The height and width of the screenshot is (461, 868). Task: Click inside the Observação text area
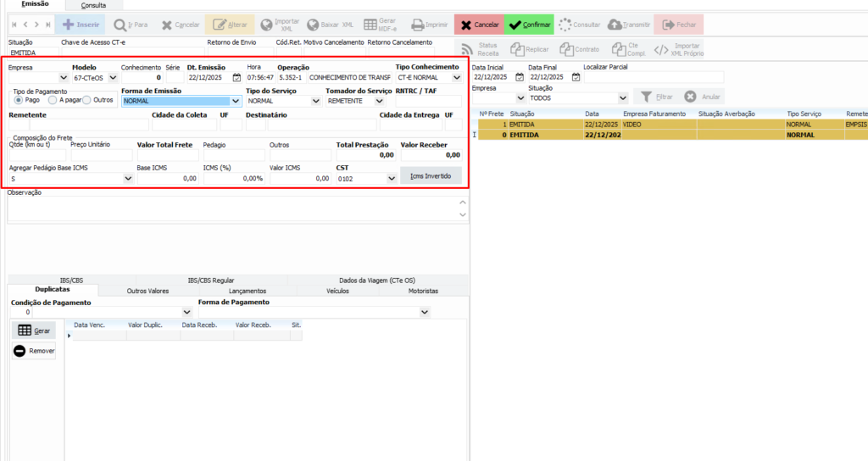tap(229, 209)
